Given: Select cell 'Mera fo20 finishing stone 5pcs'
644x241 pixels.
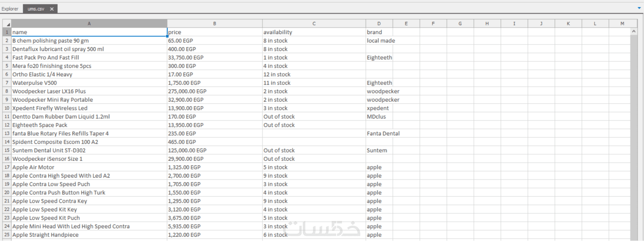Looking at the screenshot, I should 89,66.
